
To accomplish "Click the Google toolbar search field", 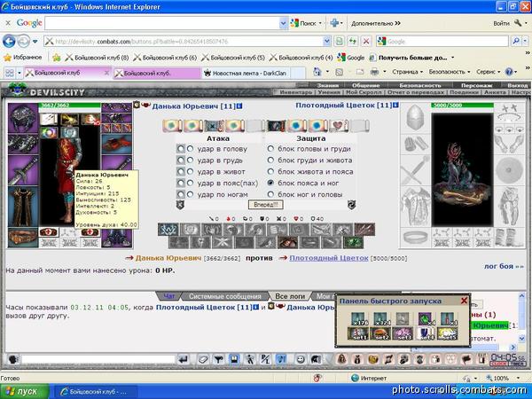I will [162, 23].
